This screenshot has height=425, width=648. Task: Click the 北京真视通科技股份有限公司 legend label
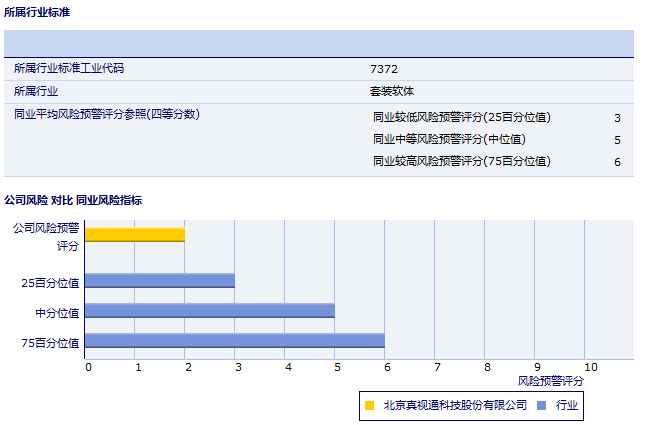455,405
